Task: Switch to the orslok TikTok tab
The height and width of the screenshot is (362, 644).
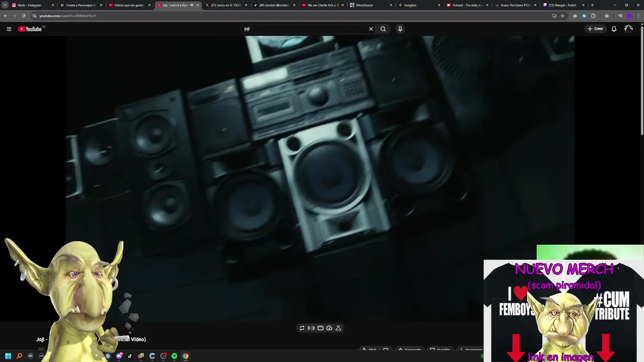Action: (274, 5)
